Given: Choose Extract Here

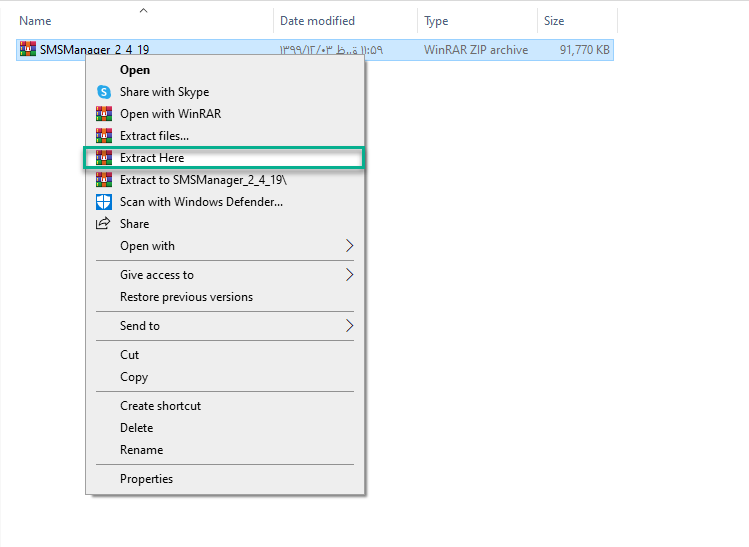Looking at the screenshot, I should click(x=225, y=158).
